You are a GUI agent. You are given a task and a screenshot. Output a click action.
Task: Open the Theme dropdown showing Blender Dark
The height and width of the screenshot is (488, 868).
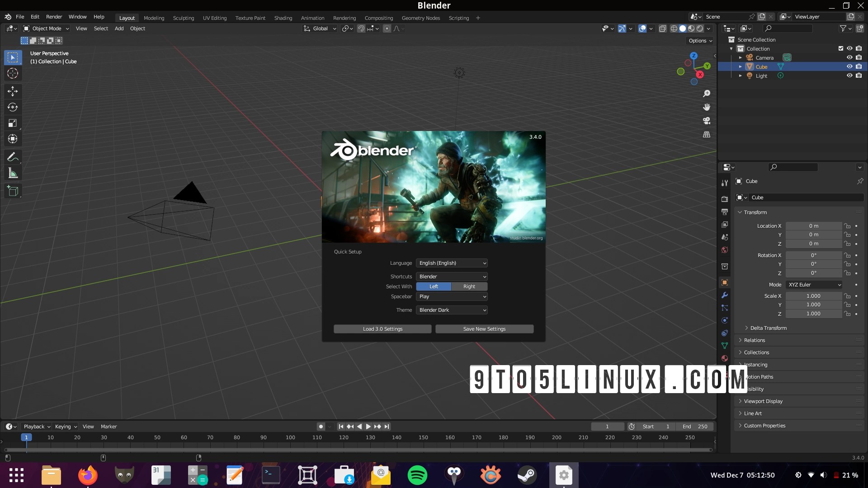pos(451,310)
